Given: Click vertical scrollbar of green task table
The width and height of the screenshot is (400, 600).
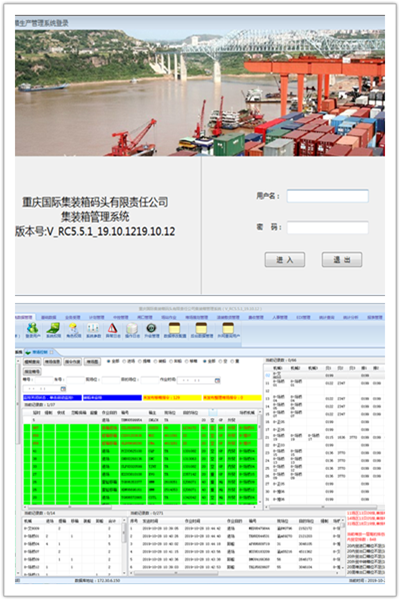Looking at the screenshot, I should tap(261, 459).
